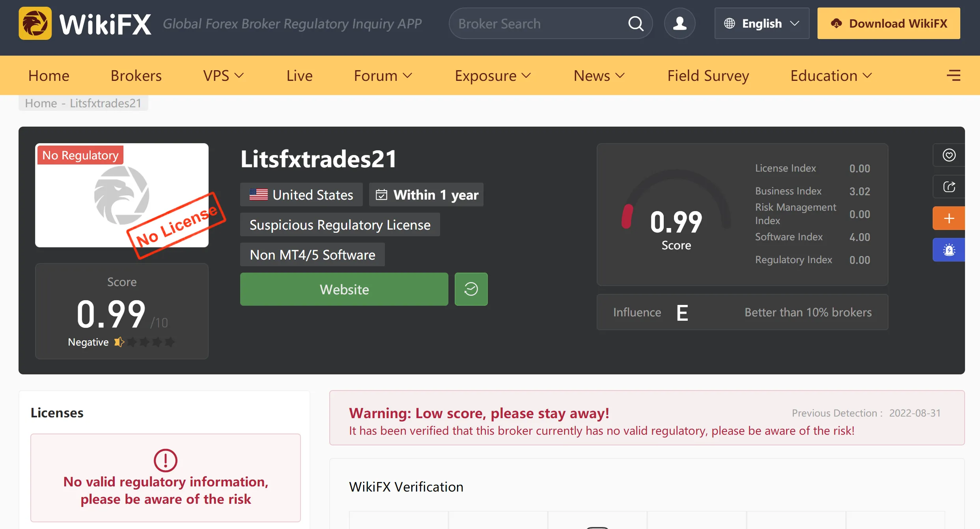This screenshot has width=980, height=529.
Task: Click the orange plus compare button
Action: 949,218
